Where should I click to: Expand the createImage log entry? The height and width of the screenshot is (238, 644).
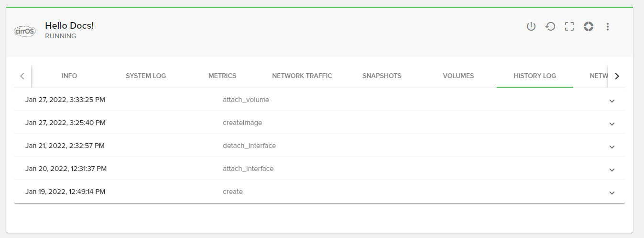click(x=612, y=124)
